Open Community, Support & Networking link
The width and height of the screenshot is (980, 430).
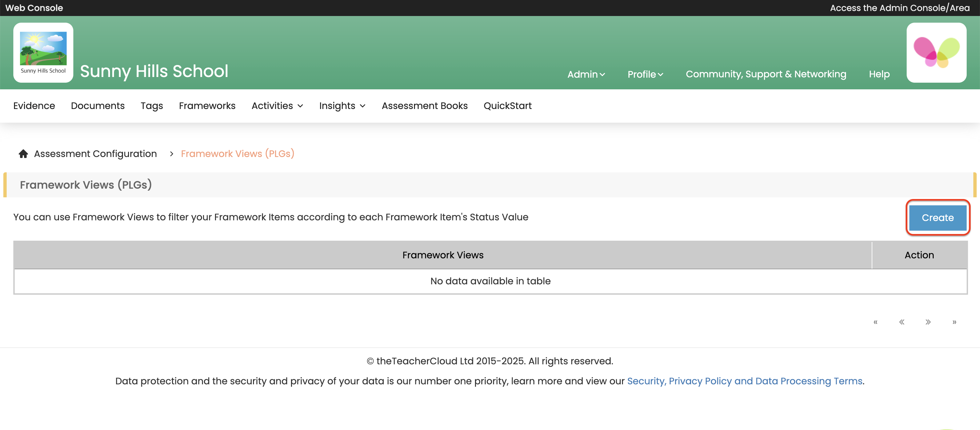766,74
